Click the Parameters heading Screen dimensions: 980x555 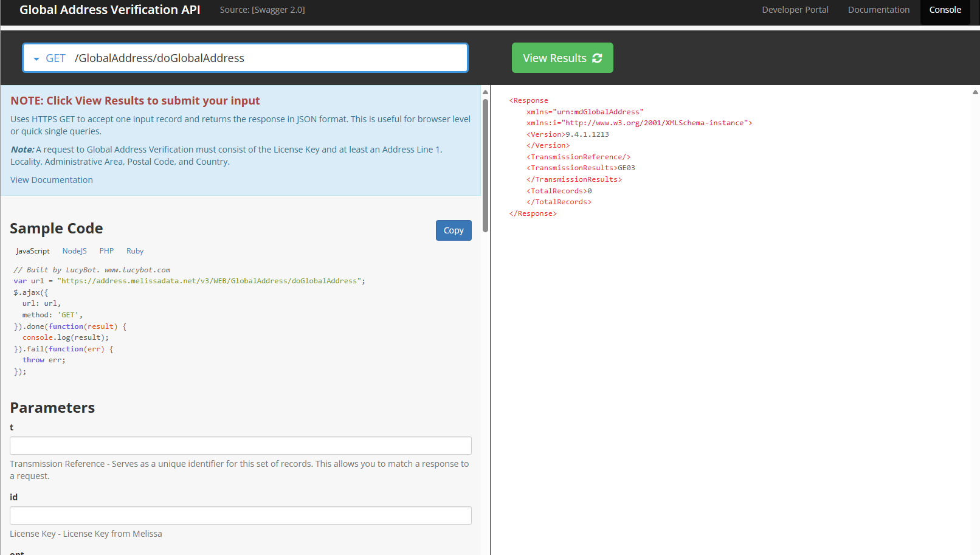[x=52, y=408]
